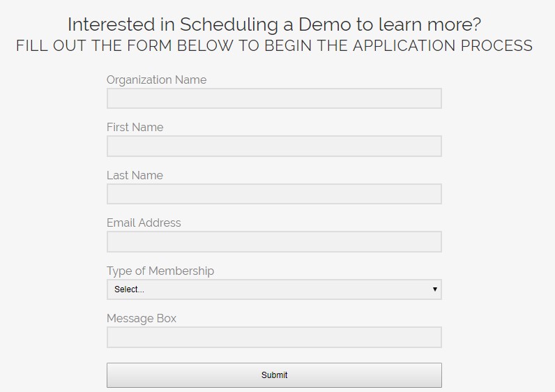Click the "Type of Membership" label
555x392 pixels.
[160, 271]
